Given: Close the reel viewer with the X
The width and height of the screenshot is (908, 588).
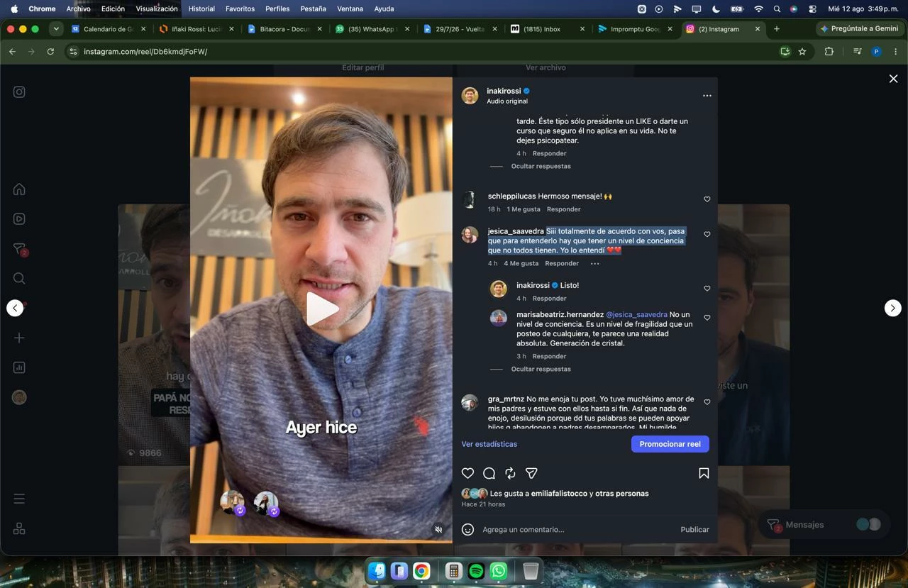Looking at the screenshot, I should 893,79.
